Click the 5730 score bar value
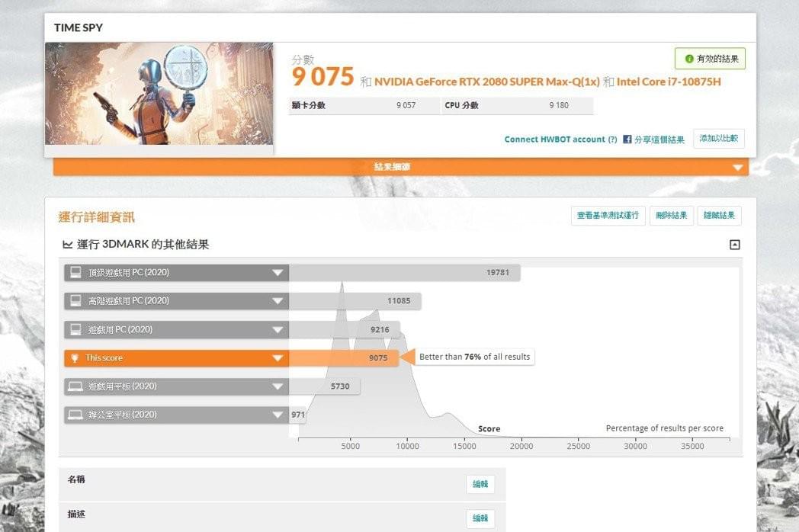Image resolution: width=799 pixels, height=532 pixels. click(x=340, y=386)
